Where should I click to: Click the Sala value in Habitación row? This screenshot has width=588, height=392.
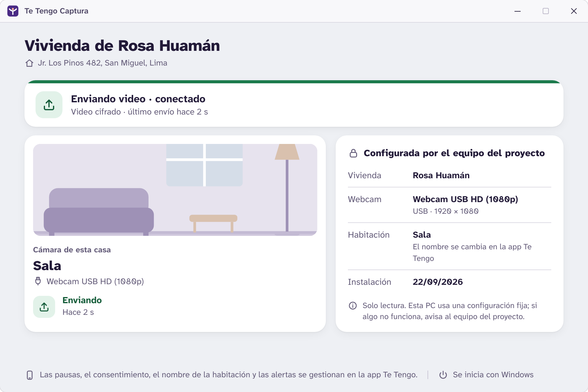(422, 235)
